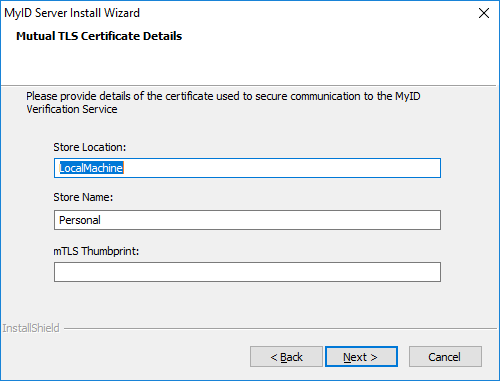Cancel the installation wizard
The width and height of the screenshot is (500, 381).
pos(445,357)
